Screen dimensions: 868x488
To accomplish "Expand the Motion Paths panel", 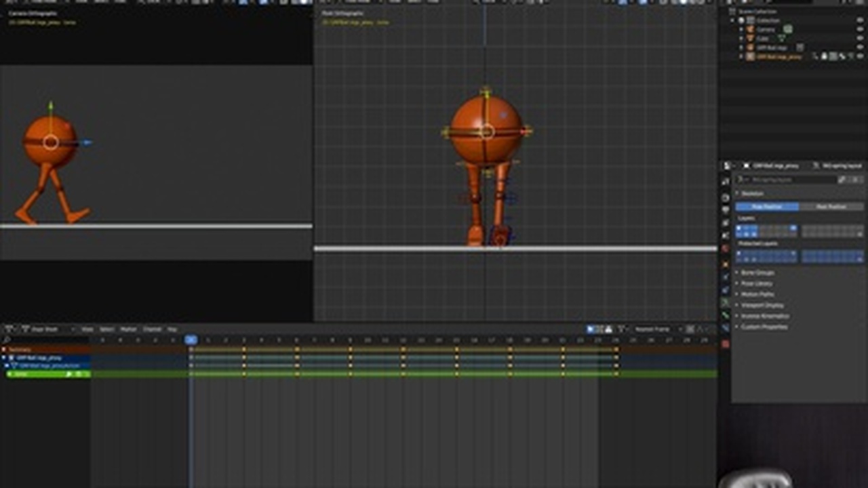I will (x=757, y=294).
